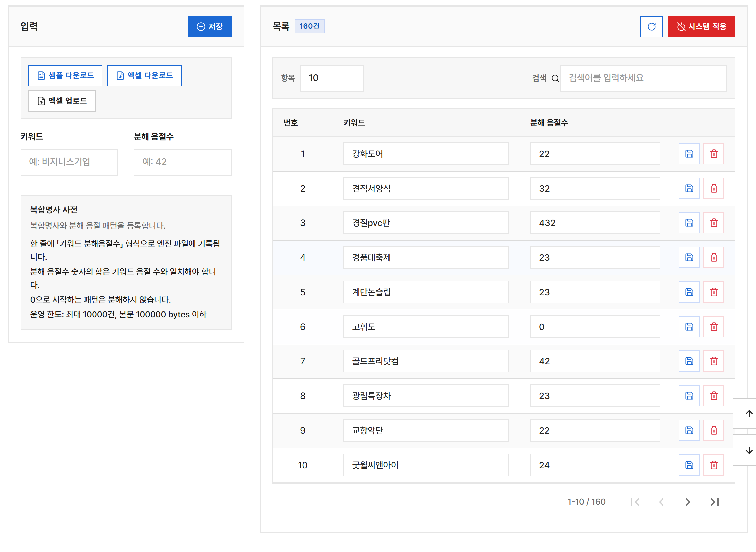Go to the next page

coord(688,502)
